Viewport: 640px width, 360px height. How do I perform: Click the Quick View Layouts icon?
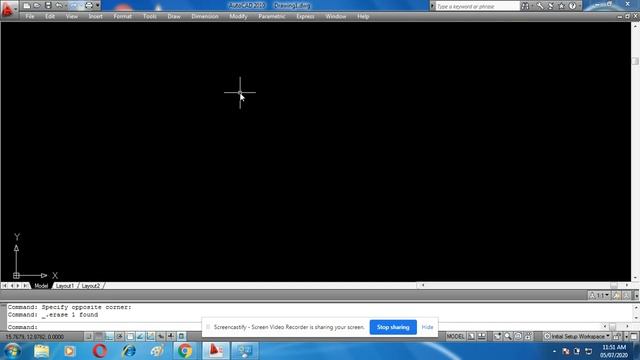[471, 336]
